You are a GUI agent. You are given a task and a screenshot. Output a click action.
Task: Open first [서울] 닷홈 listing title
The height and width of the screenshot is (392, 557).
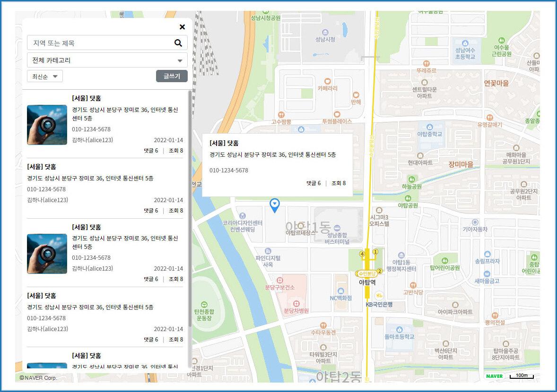86,98
